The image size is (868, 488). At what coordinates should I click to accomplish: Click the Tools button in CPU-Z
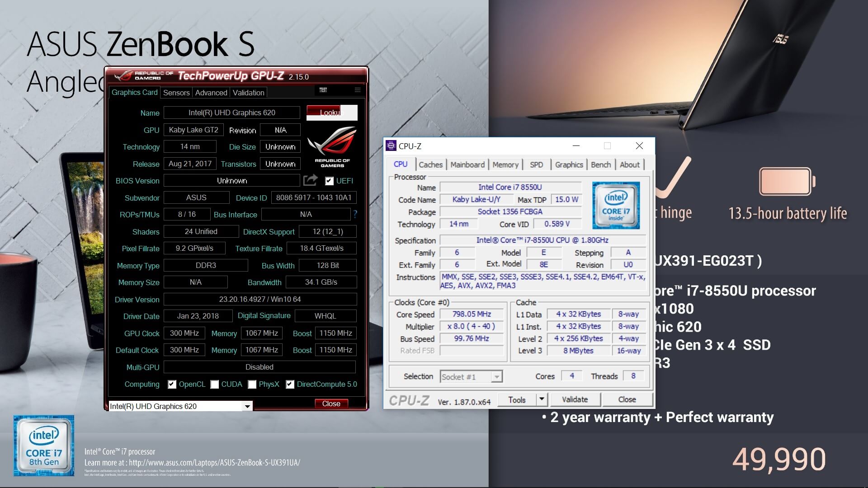(517, 399)
